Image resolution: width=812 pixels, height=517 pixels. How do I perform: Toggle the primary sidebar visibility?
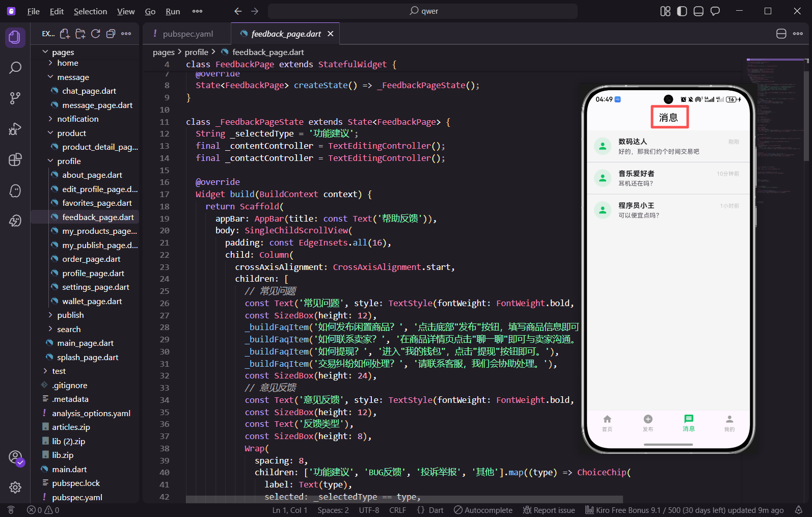(x=682, y=11)
